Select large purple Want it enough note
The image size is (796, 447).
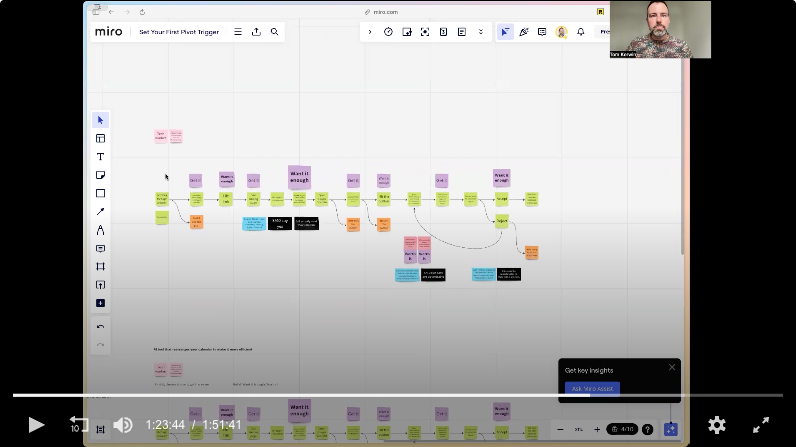tap(300, 177)
